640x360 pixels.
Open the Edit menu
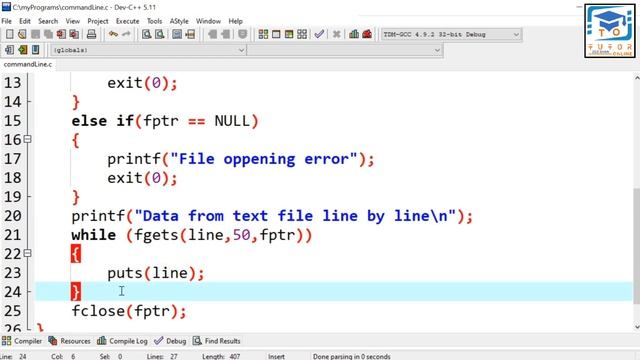[24, 21]
